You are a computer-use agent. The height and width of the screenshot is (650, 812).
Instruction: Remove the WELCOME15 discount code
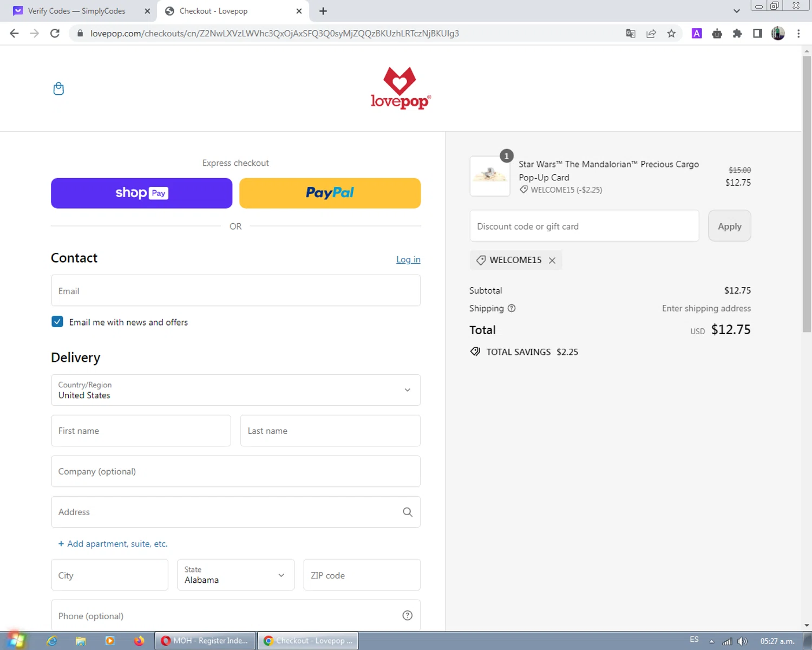click(552, 261)
